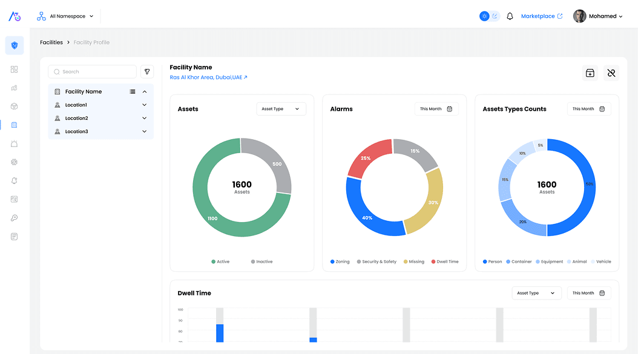Click the list view icon beside Facility Name
This screenshot has height=354, width=644.
point(133,92)
